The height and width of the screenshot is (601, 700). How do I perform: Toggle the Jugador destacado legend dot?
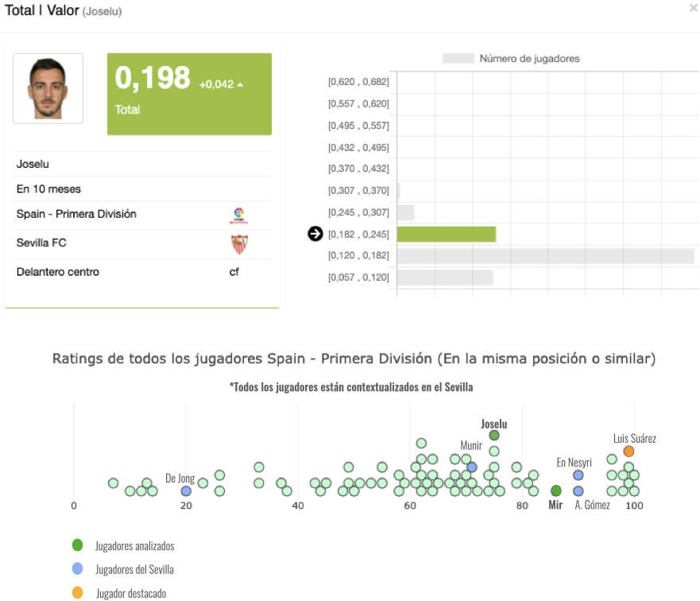pos(77,592)
